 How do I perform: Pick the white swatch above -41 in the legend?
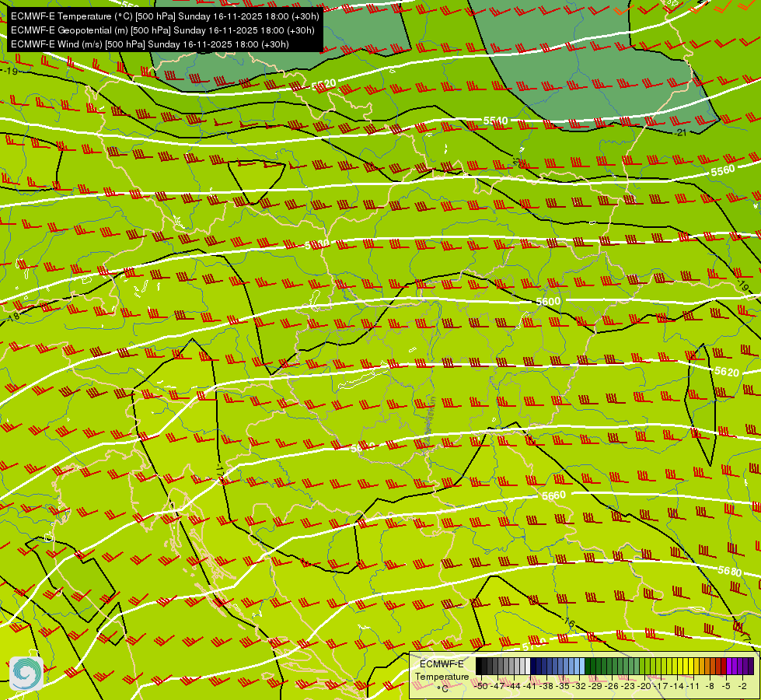pos(528,666)
